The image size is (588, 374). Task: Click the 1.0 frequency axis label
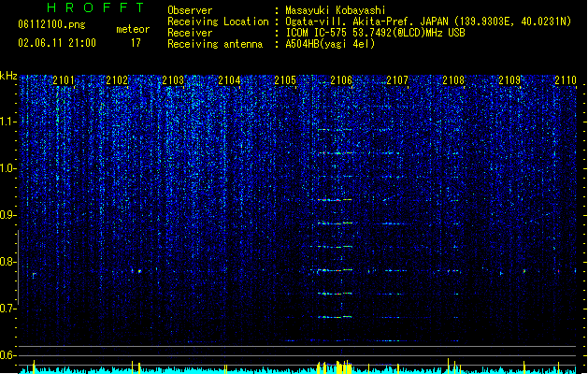click(8, 168)
